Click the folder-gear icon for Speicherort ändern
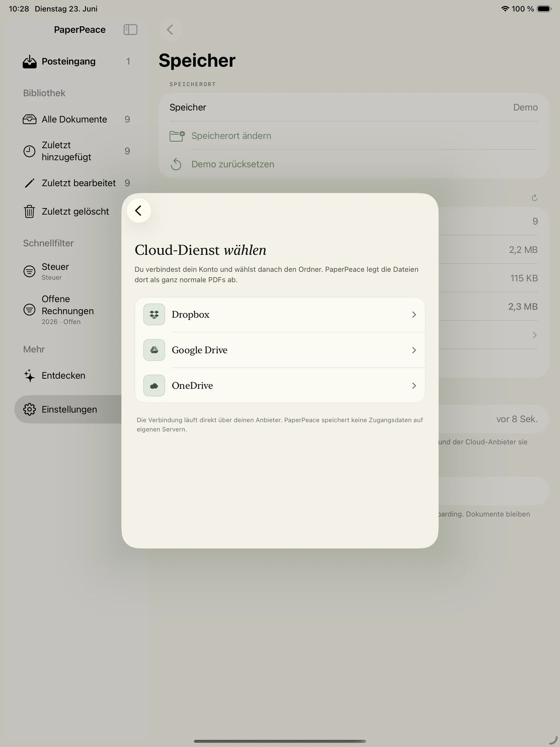Screen dimensions: 560x747 pyautogui.click(x=177, y=136)
